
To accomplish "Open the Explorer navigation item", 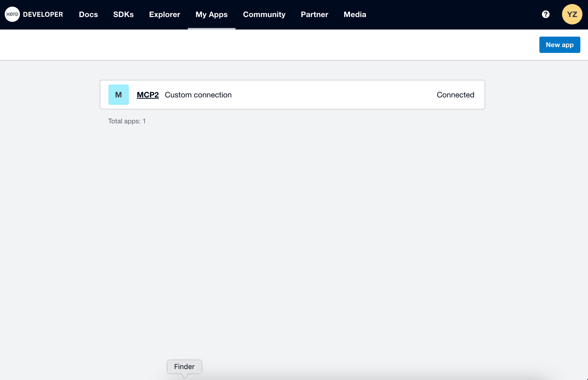I will [164, 14].
